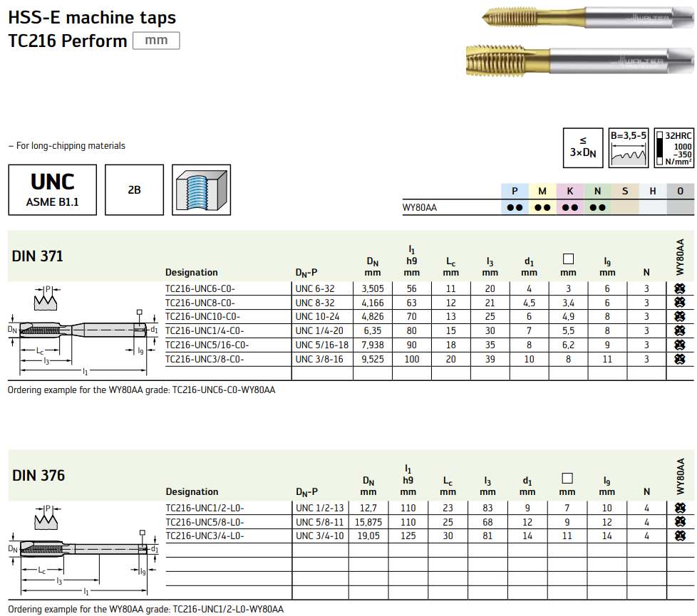The image size is (697, 616).
Task: Click the square drive symbol in DIN 376 header
Action: (x=567, y=479)
